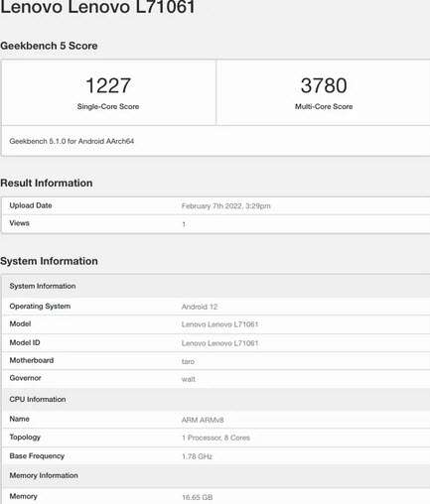Screen dimensions: 430x504
Task: Click the Operating System value Android 12
Action: [200, 307]
